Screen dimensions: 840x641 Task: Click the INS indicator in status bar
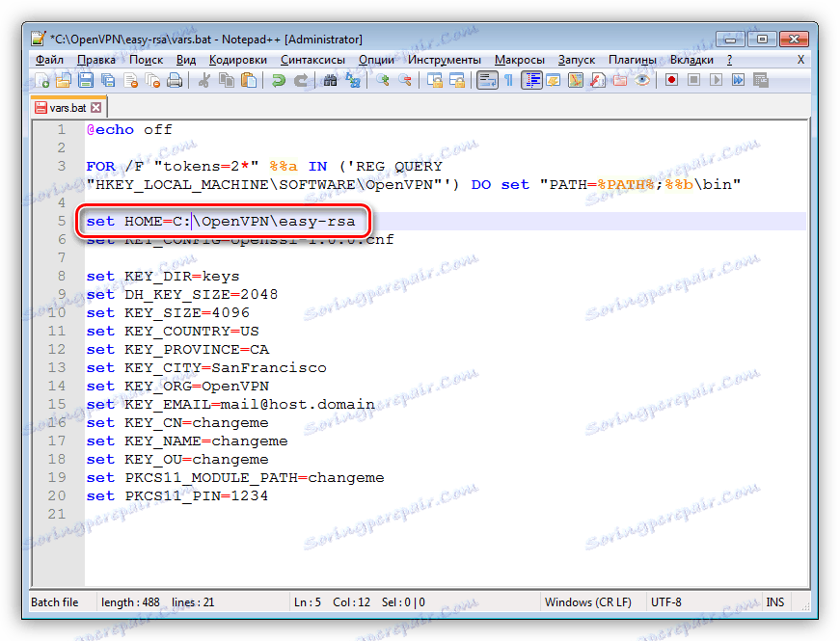click(774, 602)
